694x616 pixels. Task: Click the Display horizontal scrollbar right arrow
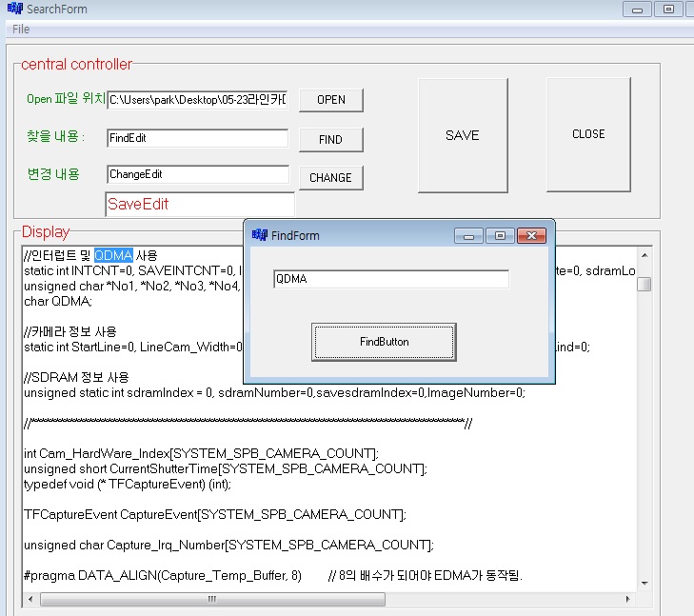pos(628,600)
